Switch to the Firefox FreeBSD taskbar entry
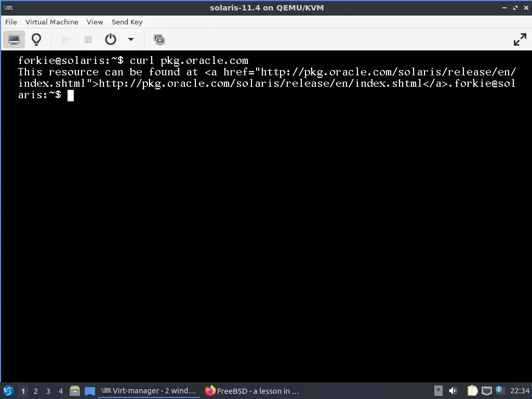 tap(252, 391)
